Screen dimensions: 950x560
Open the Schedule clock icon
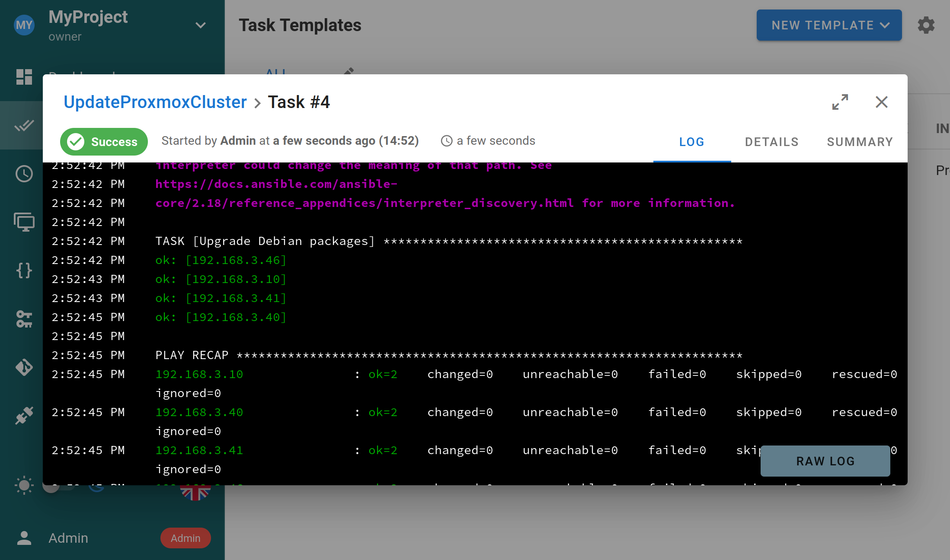coord(24,174)
